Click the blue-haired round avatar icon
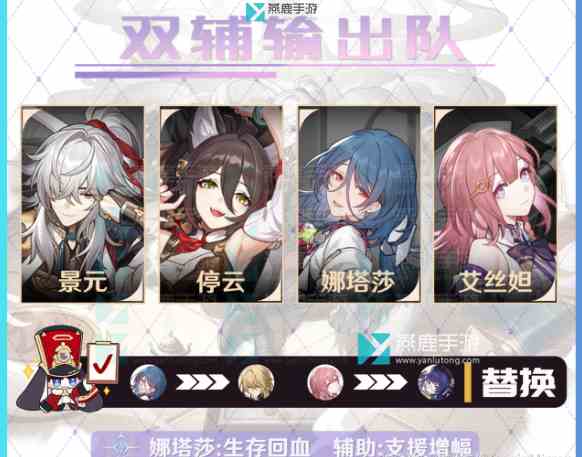 pyautogui.click(x=148, y=382)
